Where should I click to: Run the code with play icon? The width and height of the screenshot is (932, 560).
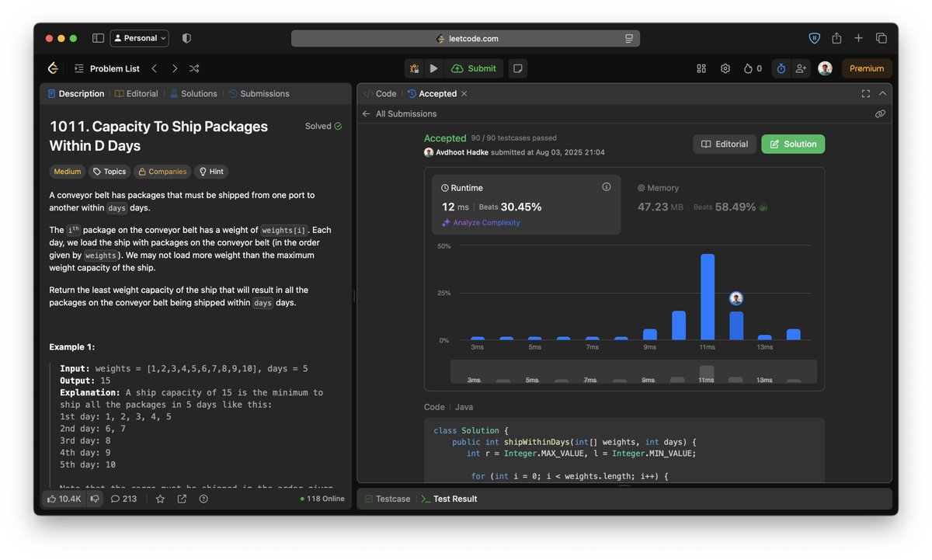[x=433, y=68]
